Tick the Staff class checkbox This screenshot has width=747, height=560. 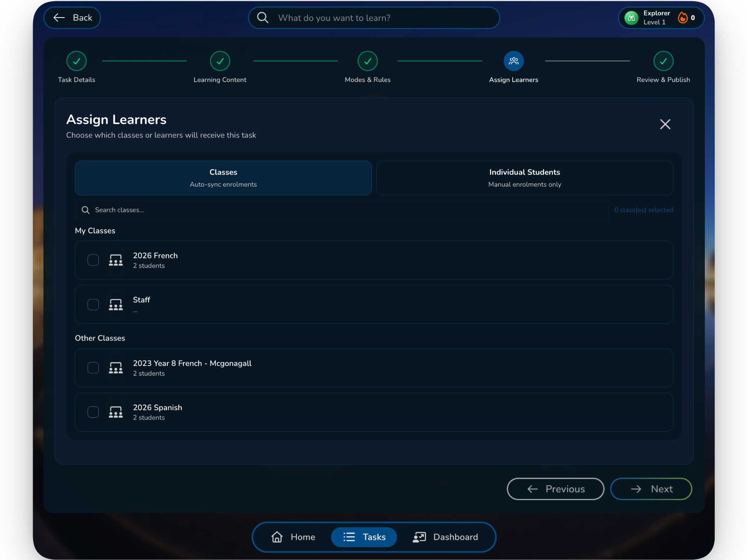coord(93,304)
